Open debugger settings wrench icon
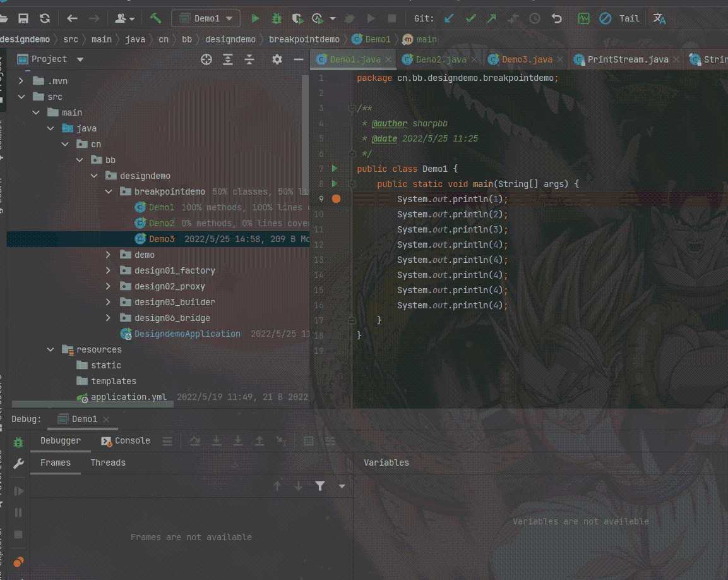728x580 pixels. (x=18, y=464)
